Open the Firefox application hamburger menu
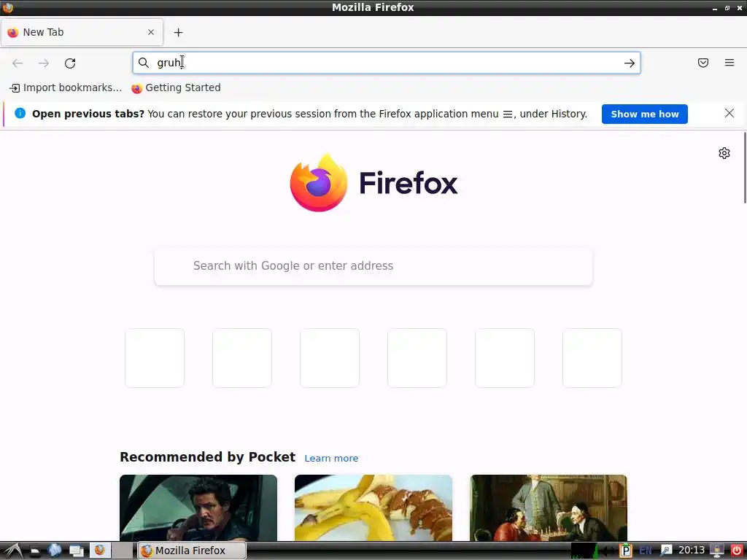Screen dimensions: 747x560 tap(729, 63)
